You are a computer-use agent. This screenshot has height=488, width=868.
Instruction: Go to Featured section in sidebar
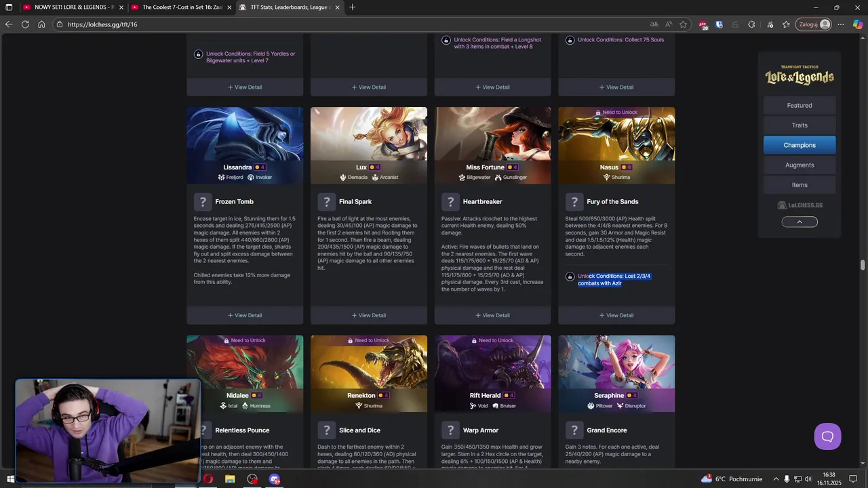coord(800,106)
